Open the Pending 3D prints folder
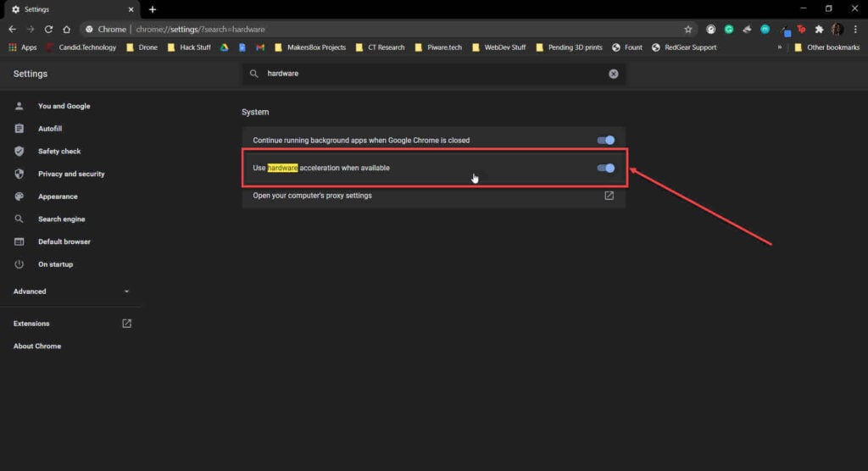The width and height of the screenshot is (868, 471). (x=569, y=47)
